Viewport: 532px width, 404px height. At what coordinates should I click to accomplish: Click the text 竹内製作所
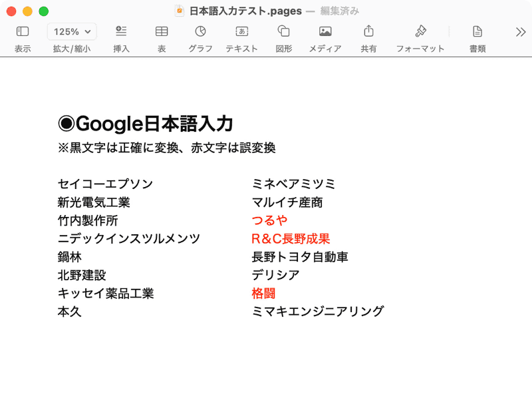88,221
